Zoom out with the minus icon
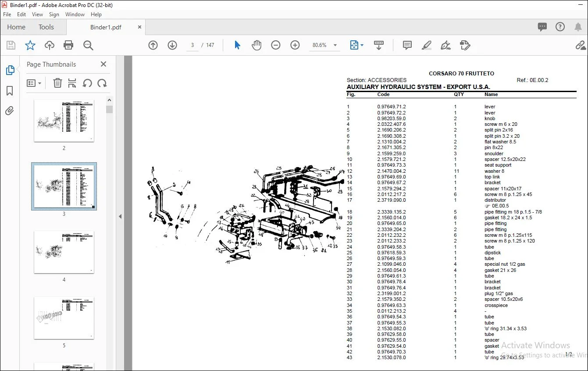 point(276,45)
